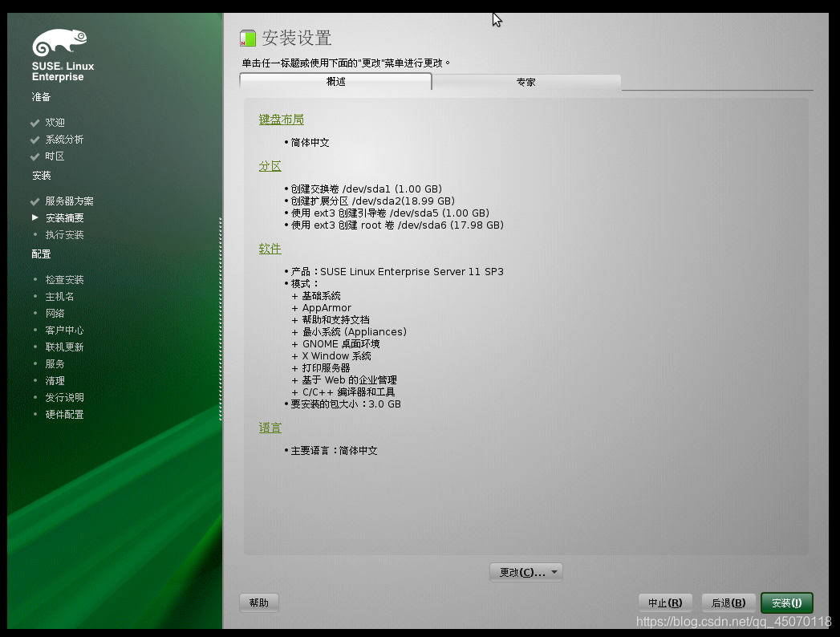The width and height of the screenshot is (840, 637).
Task: Click the 帮助 button
Action: point(259,603)
